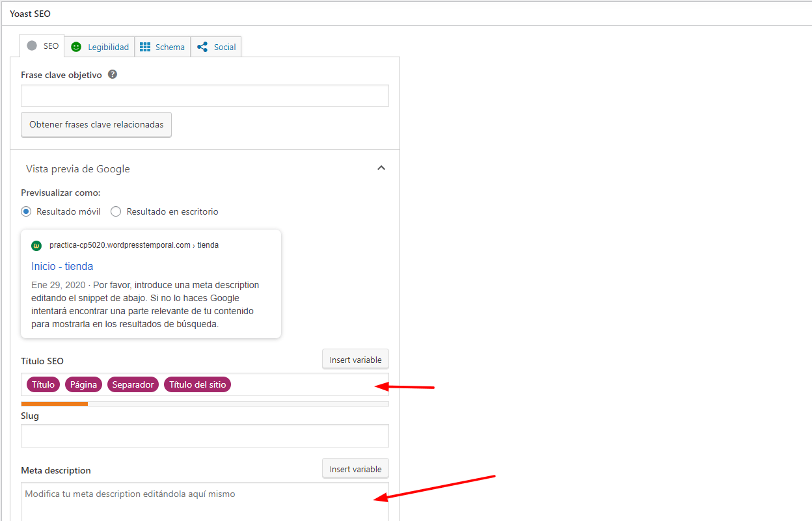The width and height of the screenshot is (812, 521).
Task: Select the Página variable tag
Action: (83, 384)
